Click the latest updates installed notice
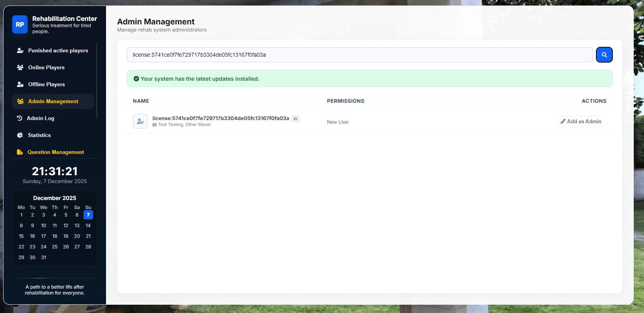644x313 pixels. pos(370,79)
